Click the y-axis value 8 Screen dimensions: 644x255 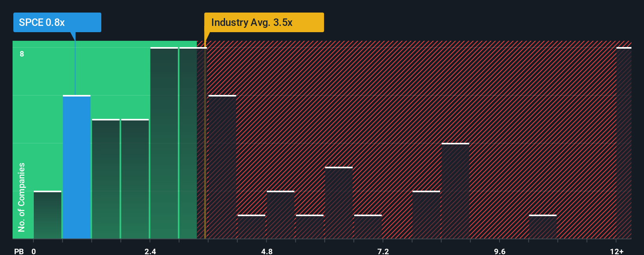click(22, 54)
